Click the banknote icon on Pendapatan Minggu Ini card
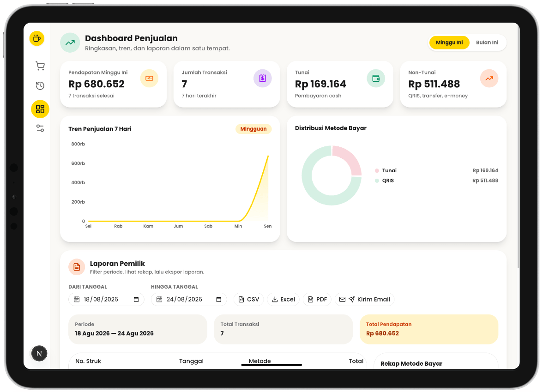 (x=149, y=78)
